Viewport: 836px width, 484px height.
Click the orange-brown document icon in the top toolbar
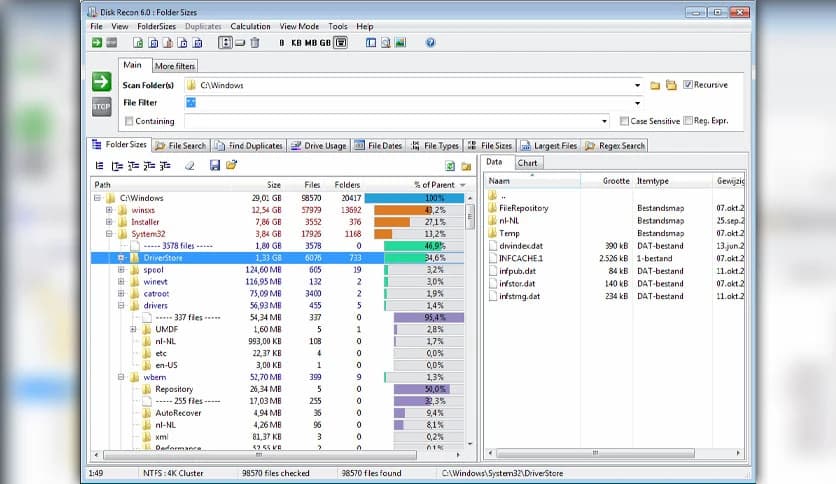[x=167, y=43]
